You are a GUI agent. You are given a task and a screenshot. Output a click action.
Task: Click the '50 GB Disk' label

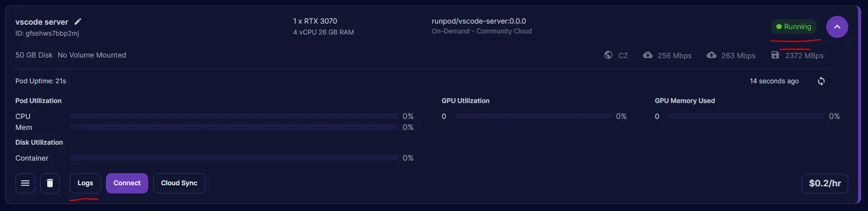[x=34, y=55]
